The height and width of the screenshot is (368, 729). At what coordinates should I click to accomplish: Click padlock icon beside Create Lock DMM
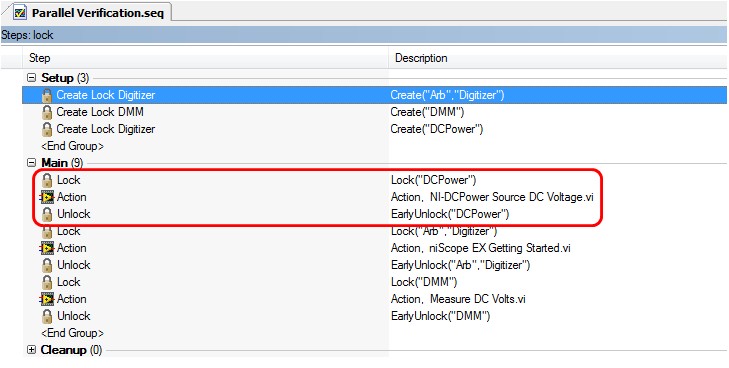click(47, 112)
